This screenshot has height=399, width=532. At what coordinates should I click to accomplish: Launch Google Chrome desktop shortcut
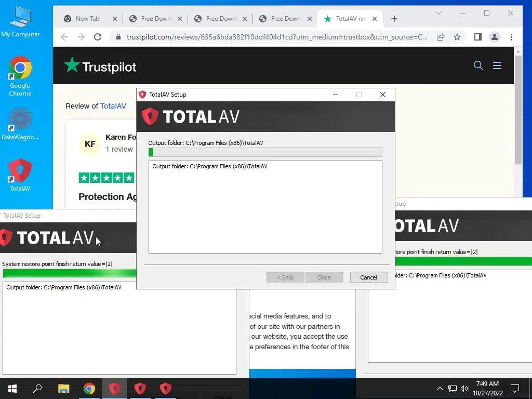(20, 76)
